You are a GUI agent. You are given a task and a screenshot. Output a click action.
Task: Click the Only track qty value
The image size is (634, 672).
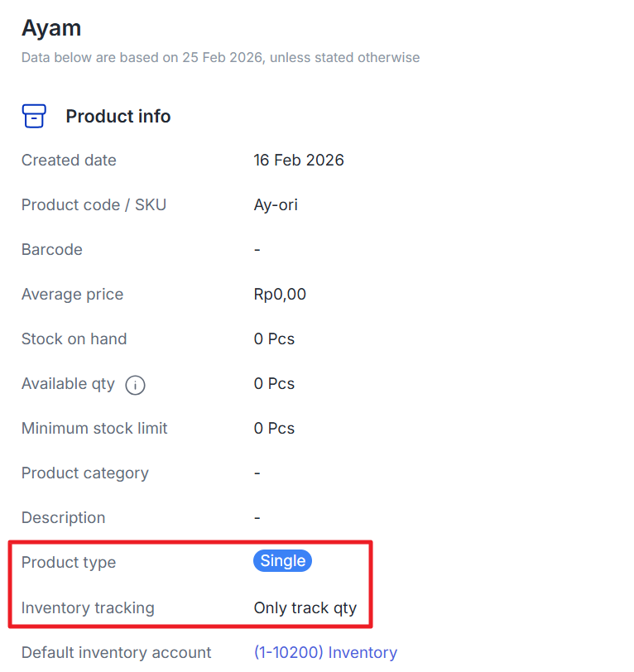(305, 607)
